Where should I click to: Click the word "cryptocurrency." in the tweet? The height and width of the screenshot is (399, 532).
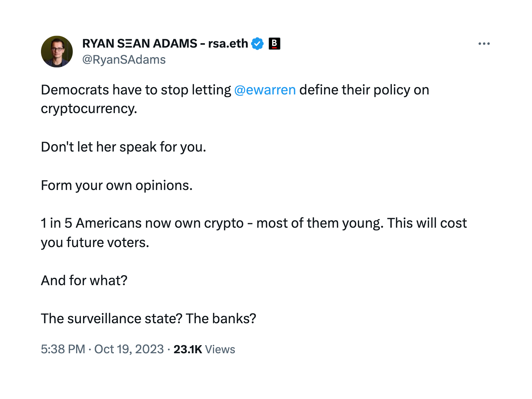pos(89,109)
